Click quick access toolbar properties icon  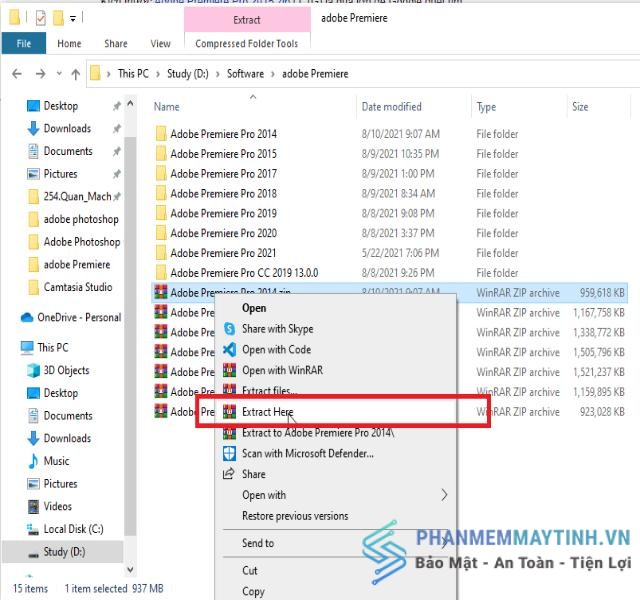click(40, 18)
